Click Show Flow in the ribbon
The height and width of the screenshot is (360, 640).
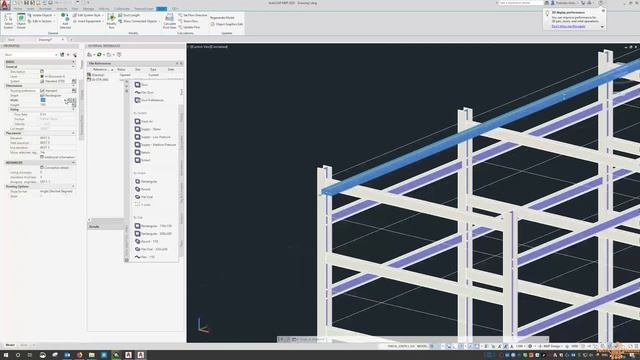tap(189, 21)
